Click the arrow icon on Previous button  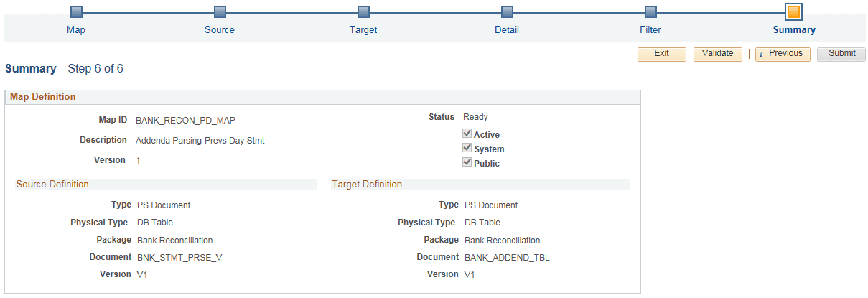pos(762,54)
